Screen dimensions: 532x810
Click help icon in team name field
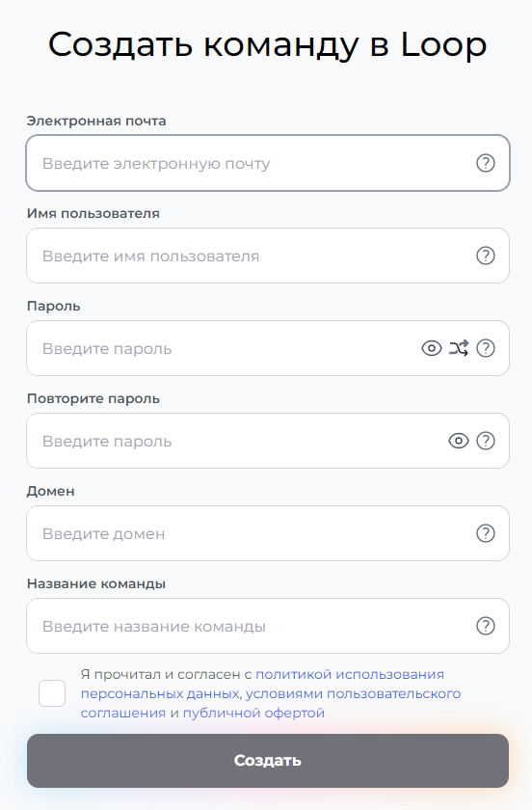point(485,626)
